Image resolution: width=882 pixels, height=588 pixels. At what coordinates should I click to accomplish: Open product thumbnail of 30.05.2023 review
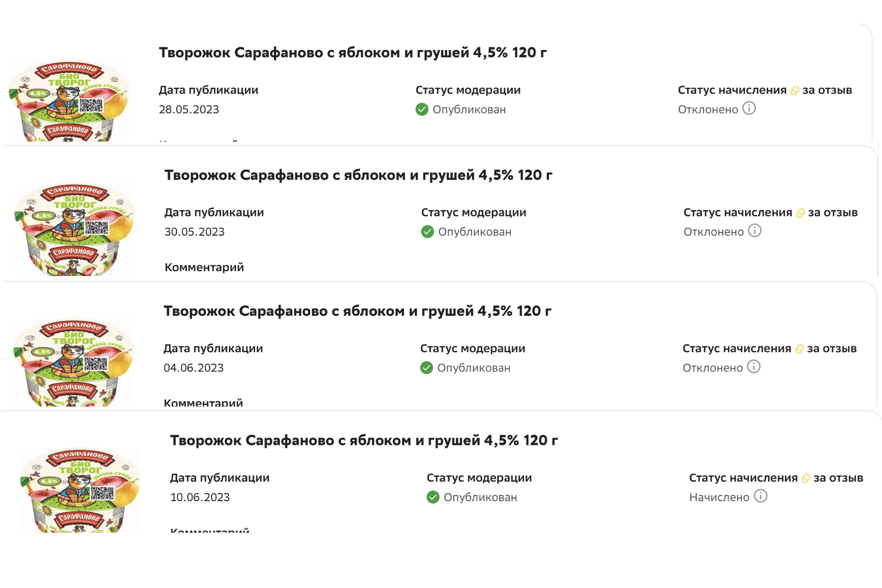point(74,229)
